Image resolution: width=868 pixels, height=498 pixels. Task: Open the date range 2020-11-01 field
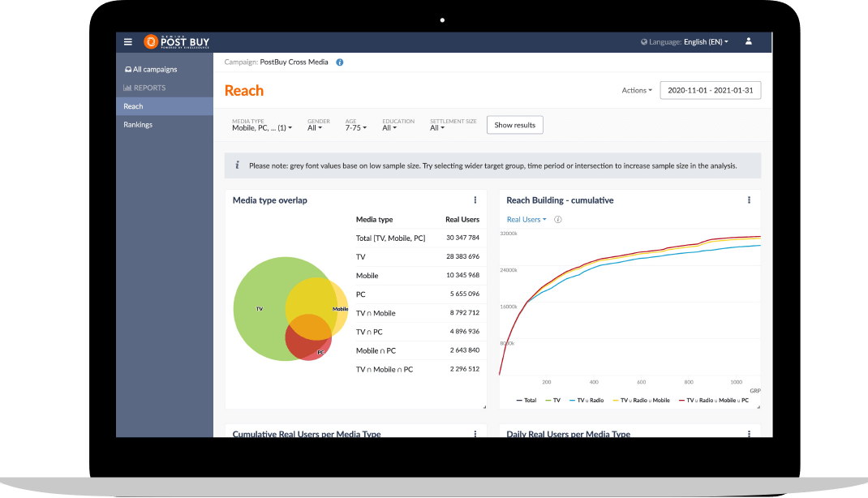click(711, 90)
